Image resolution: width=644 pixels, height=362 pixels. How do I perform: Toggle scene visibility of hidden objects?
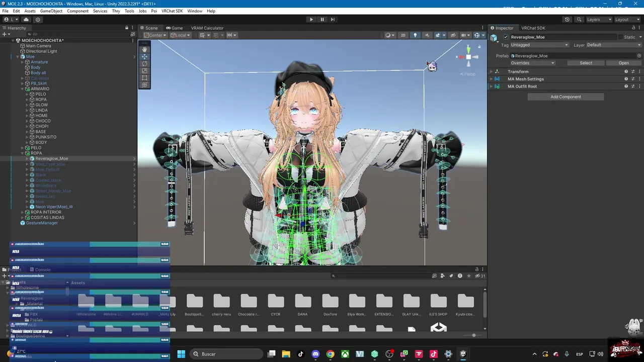click(x=453, y=35)
